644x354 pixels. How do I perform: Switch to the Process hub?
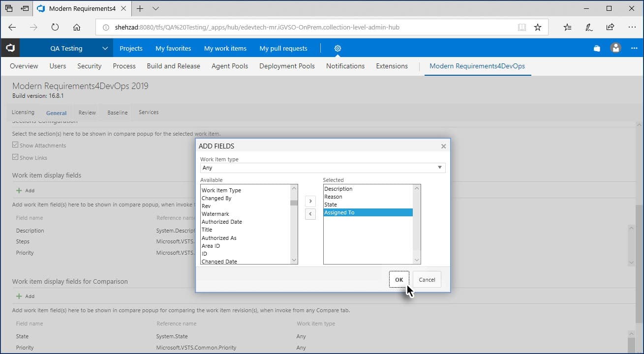click(124, 66)
